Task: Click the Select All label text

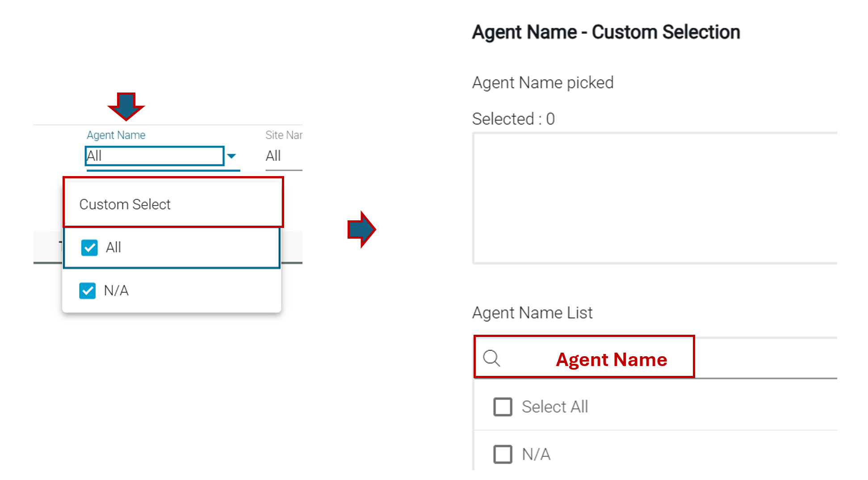Action: coord(555,407)
